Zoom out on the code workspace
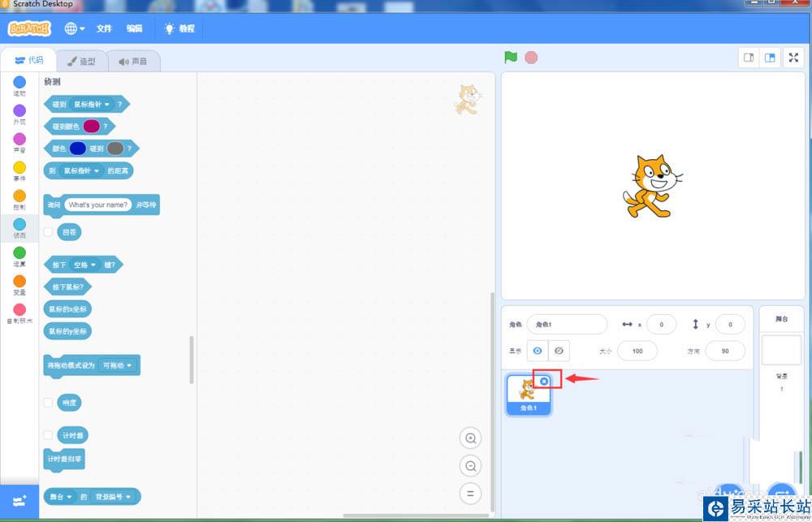The height and width of the screenshot is (522, 812). (470, 466)
